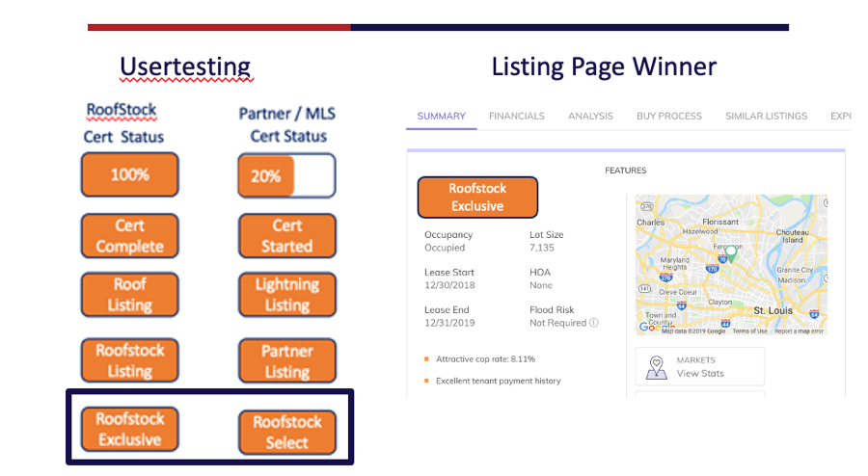Viewport: 868px width, 476px height.
Task: Open the SIMILAR LISTINGS tab
Action: 766,116
